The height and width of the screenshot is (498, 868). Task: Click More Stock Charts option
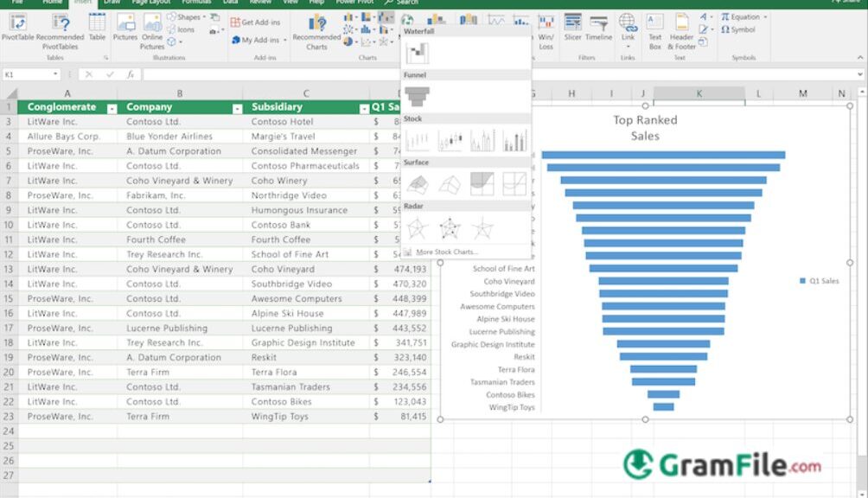tap(445, 251)
